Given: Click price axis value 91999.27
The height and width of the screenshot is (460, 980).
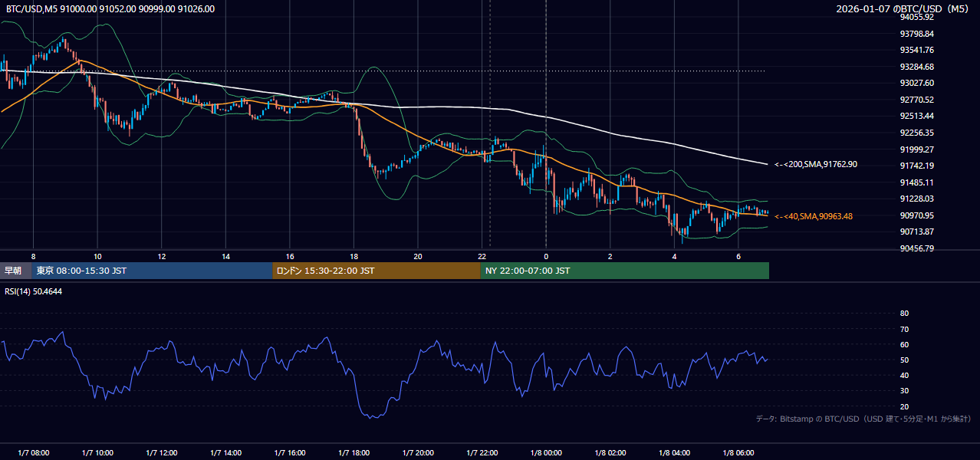Looking at the screenshot, I should [x=916, y=149].
